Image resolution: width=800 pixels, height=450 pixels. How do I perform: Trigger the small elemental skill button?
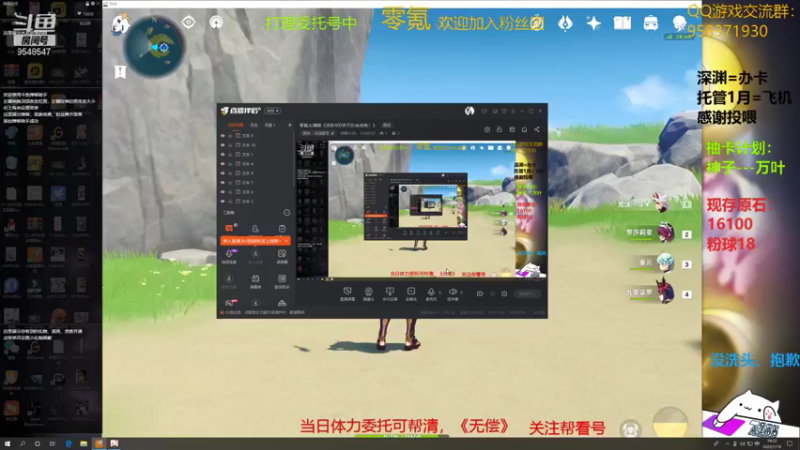[630, 429]
